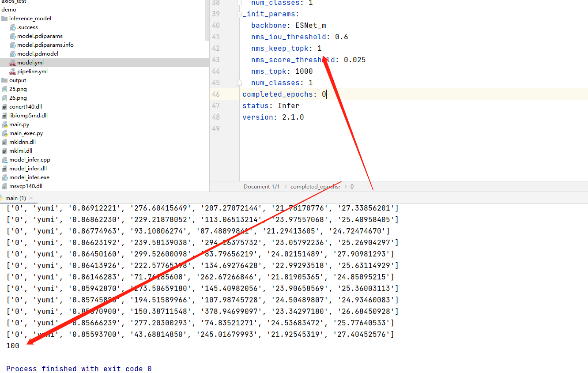Select the model_infer.exe executable icon
This screenshot has width=588, height=373.
coord(6,177)
